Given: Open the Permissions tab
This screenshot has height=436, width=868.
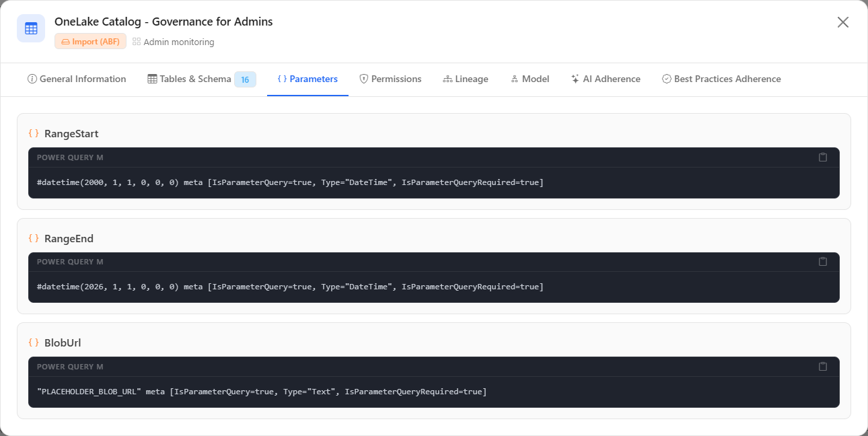Looking at the screenshot, I should pos(390,79).
